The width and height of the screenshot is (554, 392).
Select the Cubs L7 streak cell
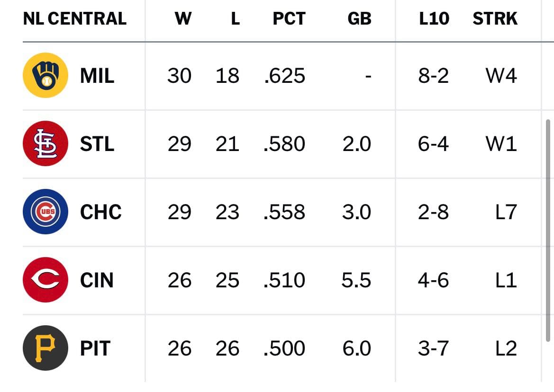click(506, 212)
